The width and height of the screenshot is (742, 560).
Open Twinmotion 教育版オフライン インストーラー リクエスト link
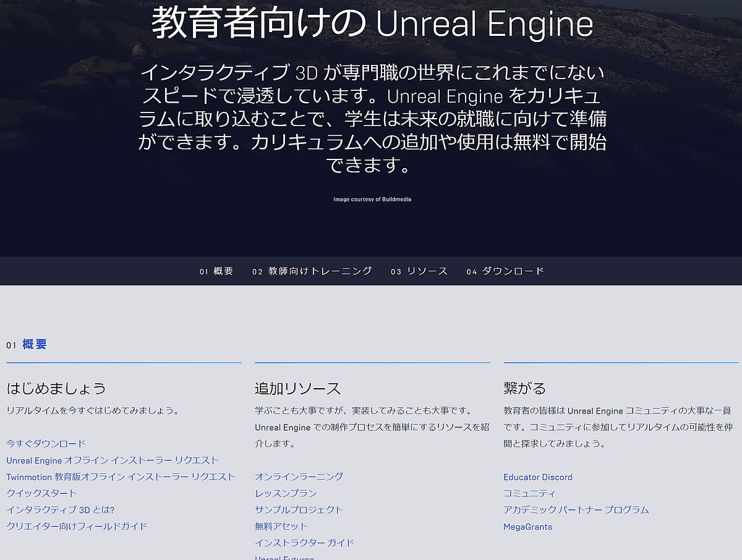click(121, 477)
